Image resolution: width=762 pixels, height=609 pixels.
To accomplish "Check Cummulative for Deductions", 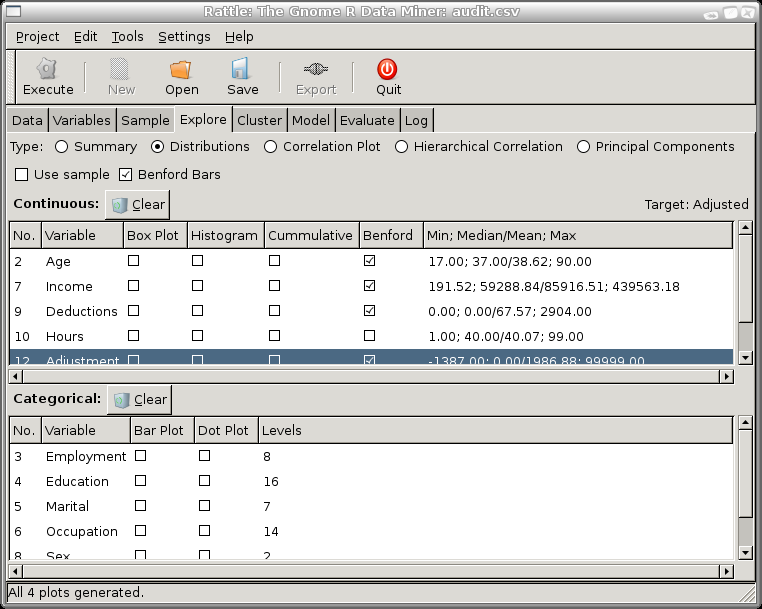I will point(275,311).
